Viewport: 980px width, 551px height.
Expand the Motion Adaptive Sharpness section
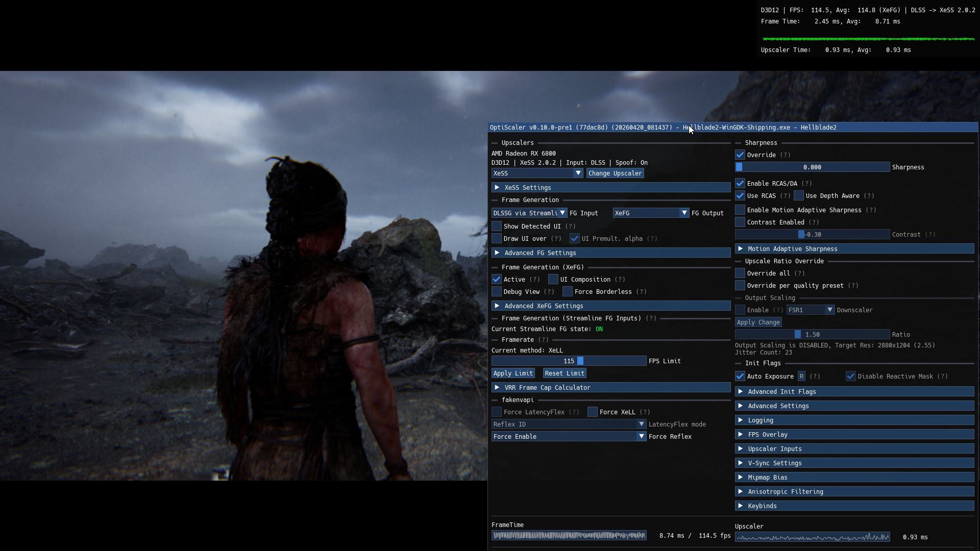pos(854,249)
